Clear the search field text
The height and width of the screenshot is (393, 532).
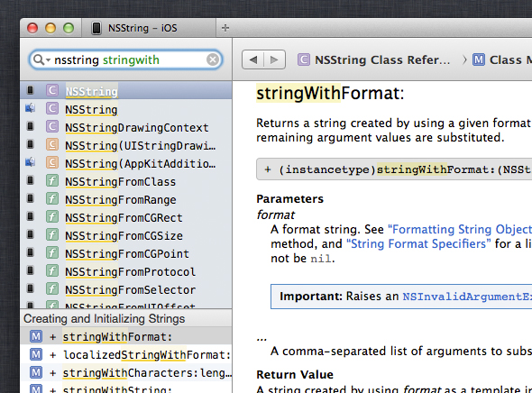(213, 60)
